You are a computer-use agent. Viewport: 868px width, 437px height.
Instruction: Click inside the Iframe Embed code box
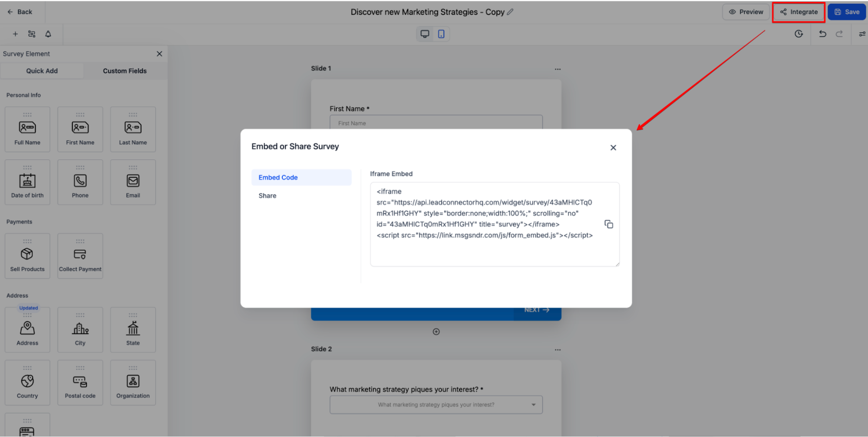click(x=495, y=224)
